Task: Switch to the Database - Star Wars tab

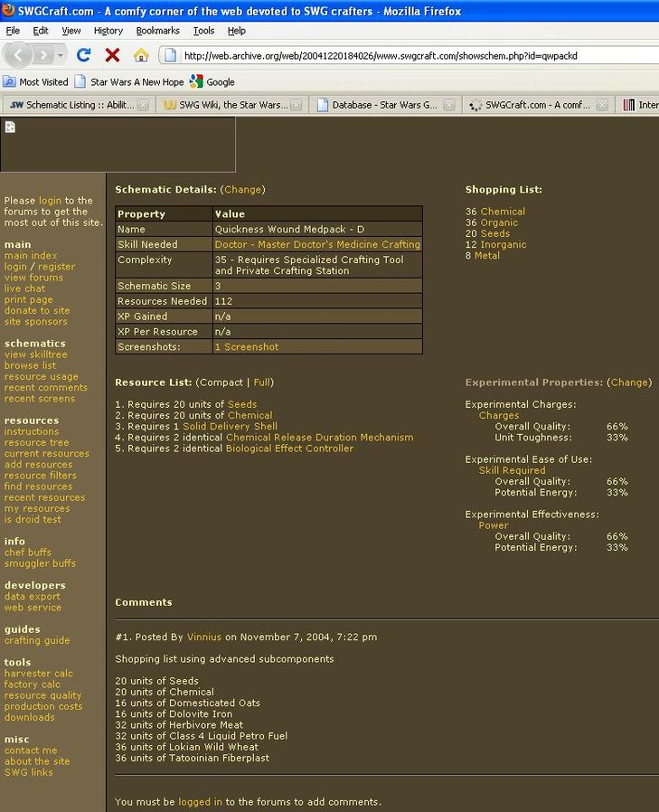Action: (x=381, y=105)
